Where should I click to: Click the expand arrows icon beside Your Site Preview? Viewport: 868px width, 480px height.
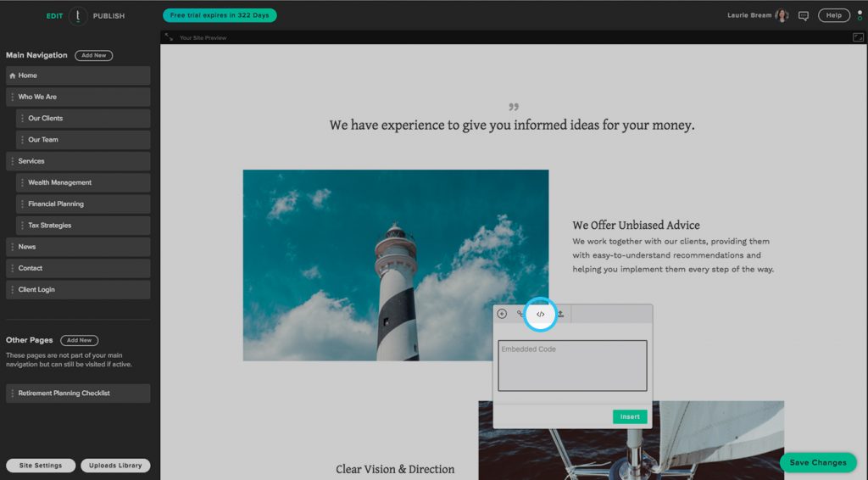point(169,37)
